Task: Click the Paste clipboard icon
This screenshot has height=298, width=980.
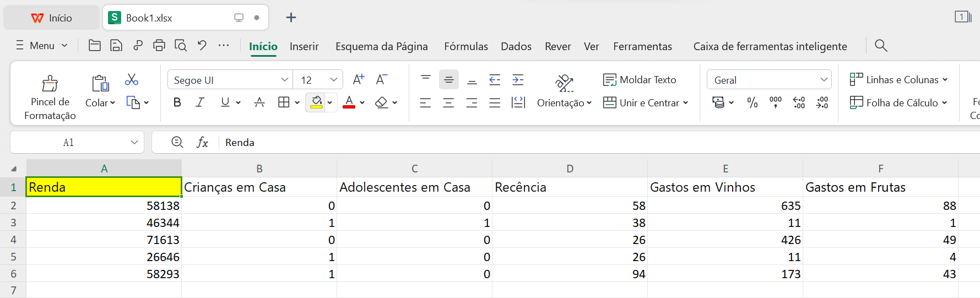Action: point(100,84)
